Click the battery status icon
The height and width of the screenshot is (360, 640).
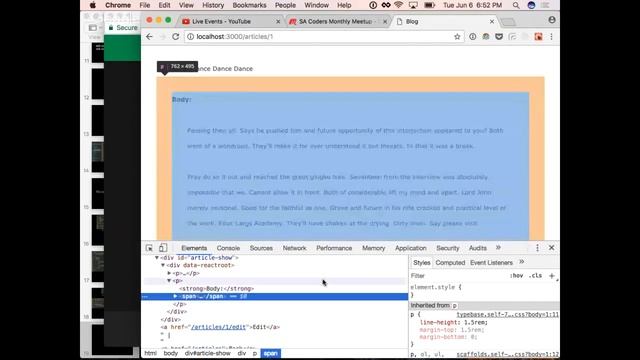(x=429, y=5)
